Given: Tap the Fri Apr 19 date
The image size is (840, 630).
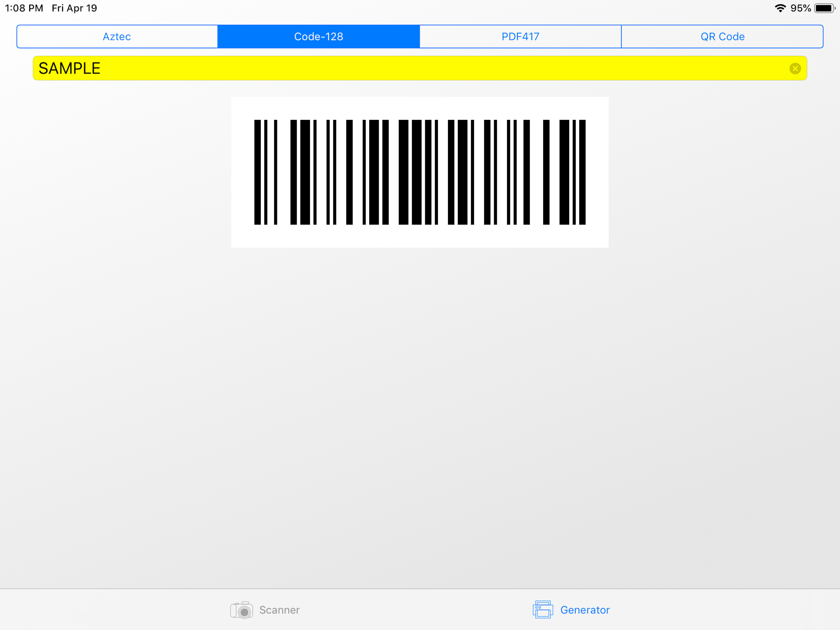Looking at the screenshot, I should pyautogui.click(x=74, y=8).
